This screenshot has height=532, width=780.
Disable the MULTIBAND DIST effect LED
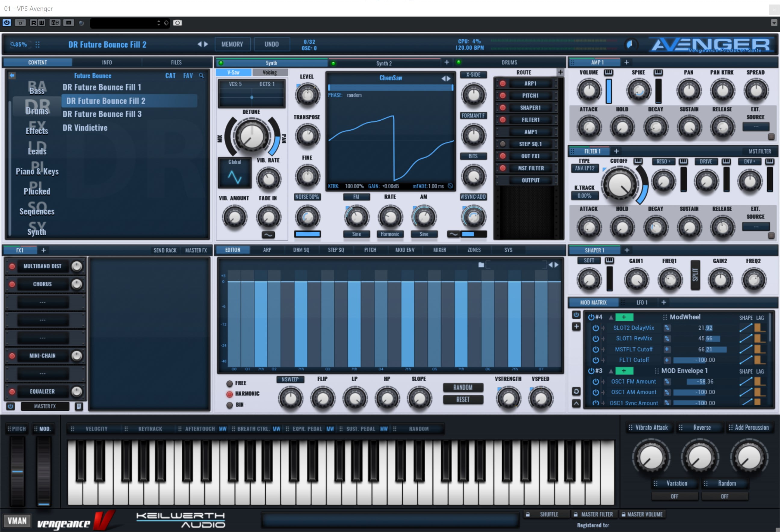tap(12, 267)
